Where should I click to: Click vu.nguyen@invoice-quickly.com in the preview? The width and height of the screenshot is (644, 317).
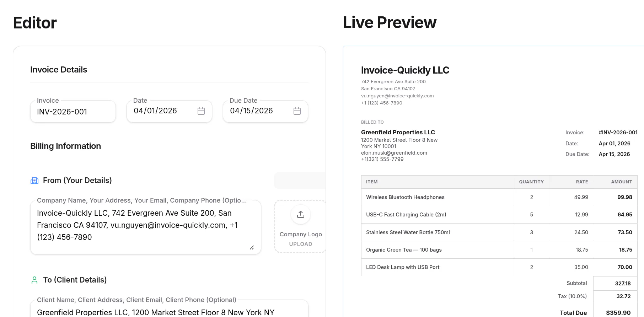397,96
